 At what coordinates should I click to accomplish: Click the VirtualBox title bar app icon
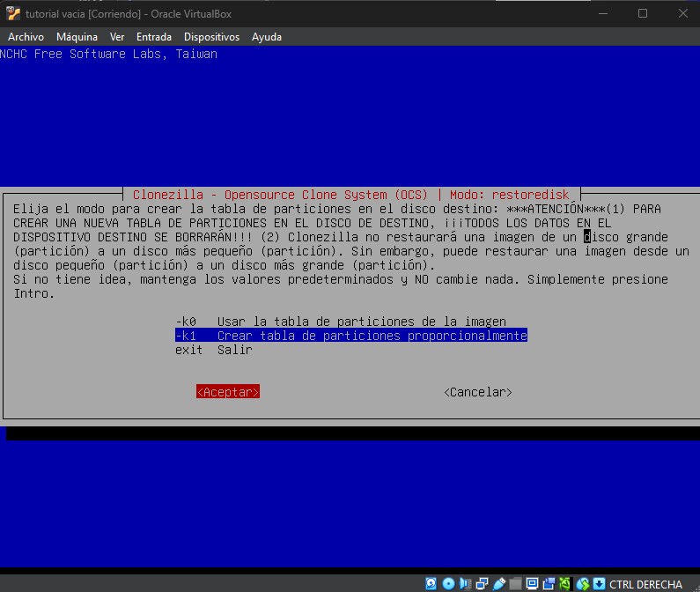[x=13, y=14]
